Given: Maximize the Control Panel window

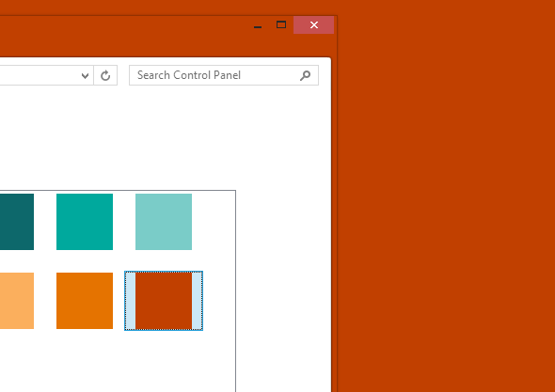Looking at the screenshot, I should [281, 24].
